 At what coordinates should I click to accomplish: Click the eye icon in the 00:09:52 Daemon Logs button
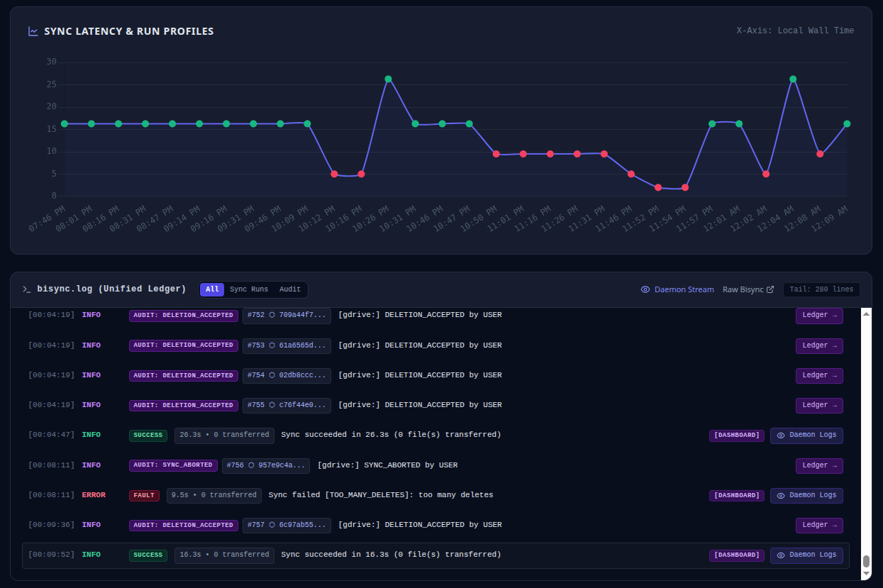781,555
